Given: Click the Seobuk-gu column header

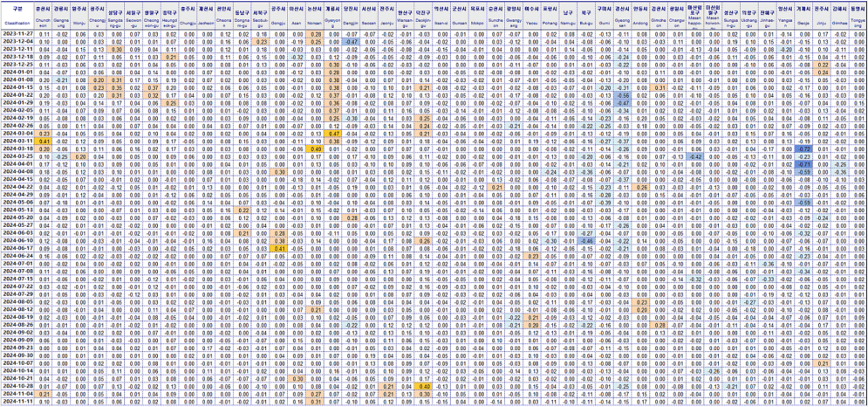Looking at the screenshot, I should (260, 17).
